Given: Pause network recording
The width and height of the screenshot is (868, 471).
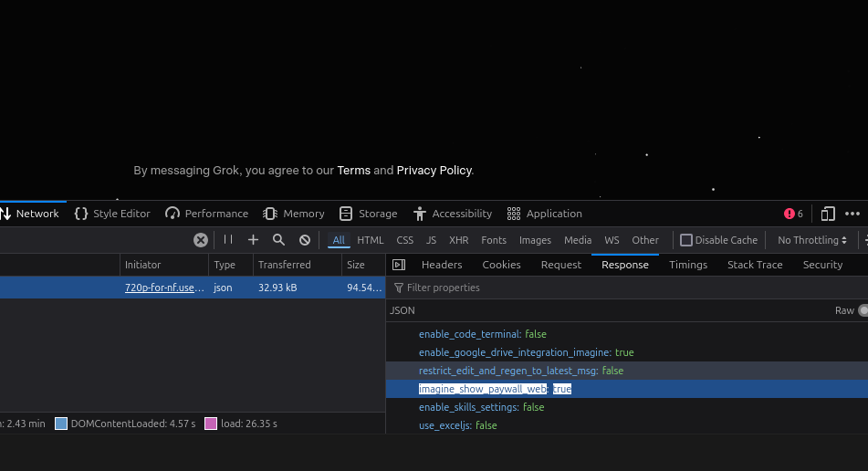Looking at the screenshot, I should (x=228, y=240).
